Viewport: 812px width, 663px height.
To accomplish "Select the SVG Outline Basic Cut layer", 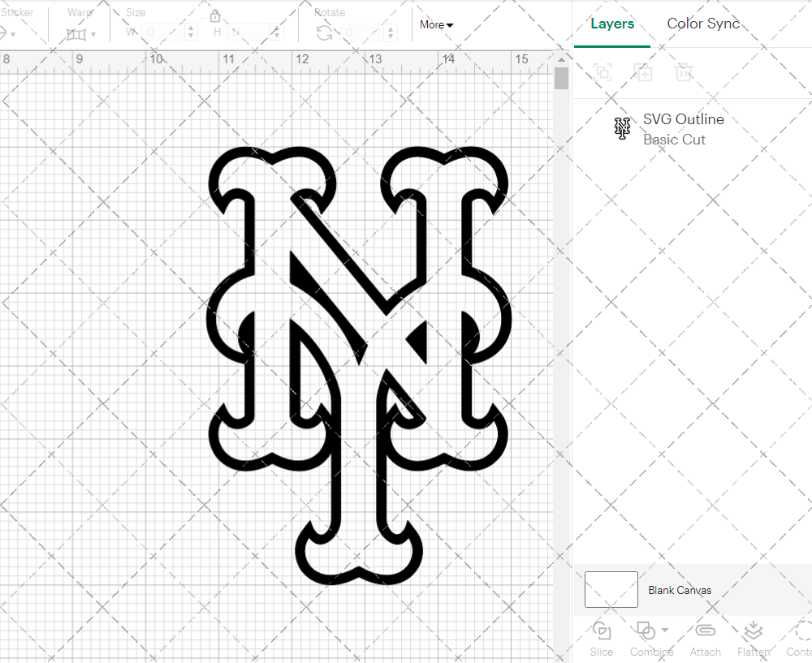I will click(683, 129).
